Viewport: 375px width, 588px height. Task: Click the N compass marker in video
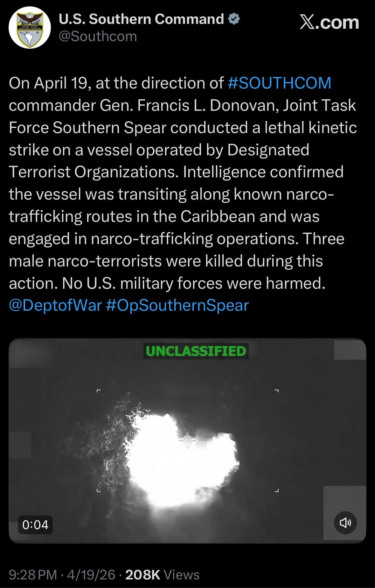(133, 434)
